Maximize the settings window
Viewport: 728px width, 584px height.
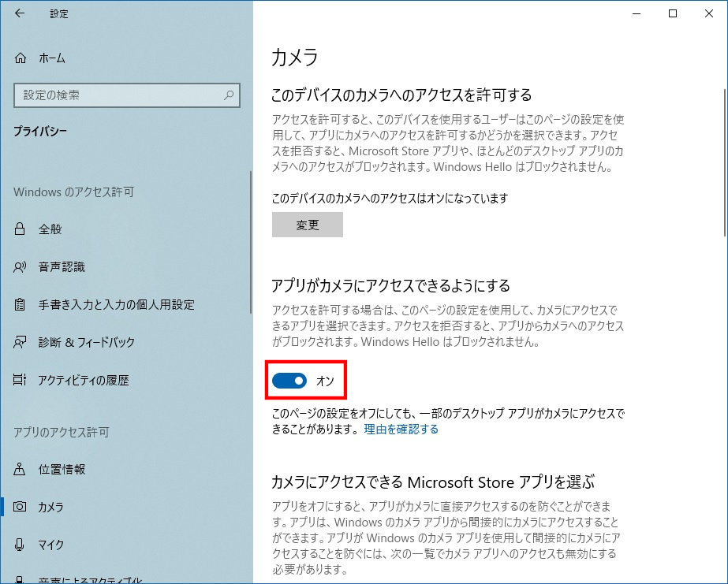673,13
